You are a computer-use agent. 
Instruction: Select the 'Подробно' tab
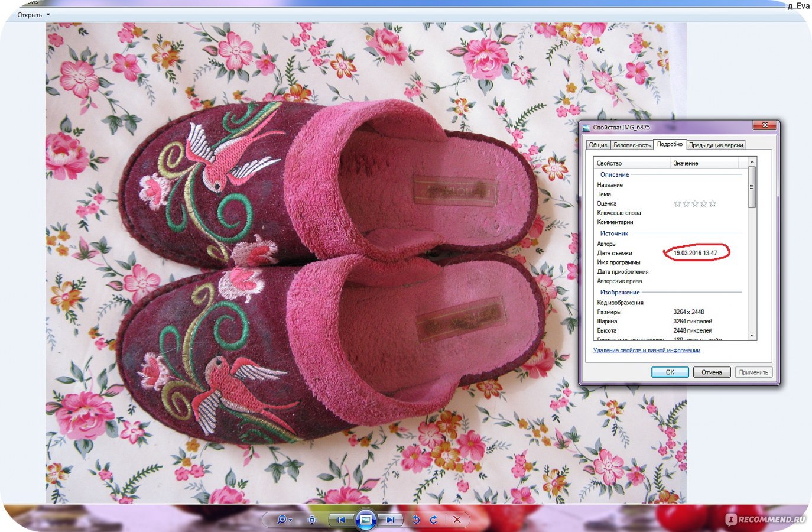670,144
